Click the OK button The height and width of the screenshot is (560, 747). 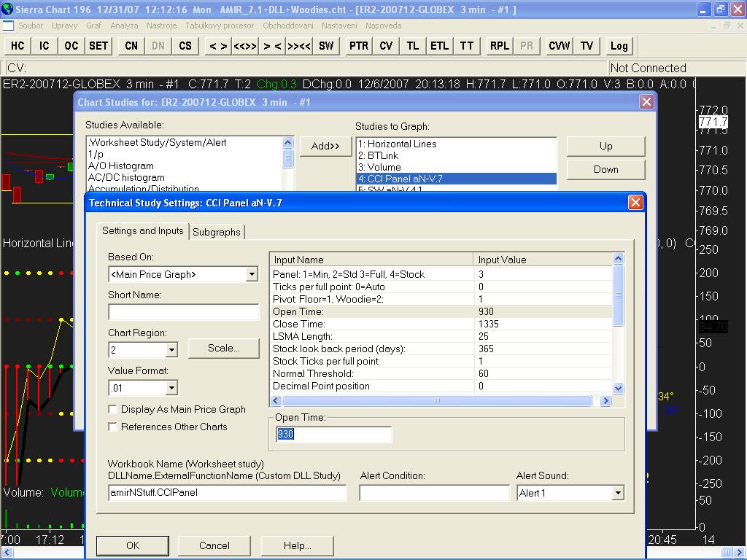132,545
